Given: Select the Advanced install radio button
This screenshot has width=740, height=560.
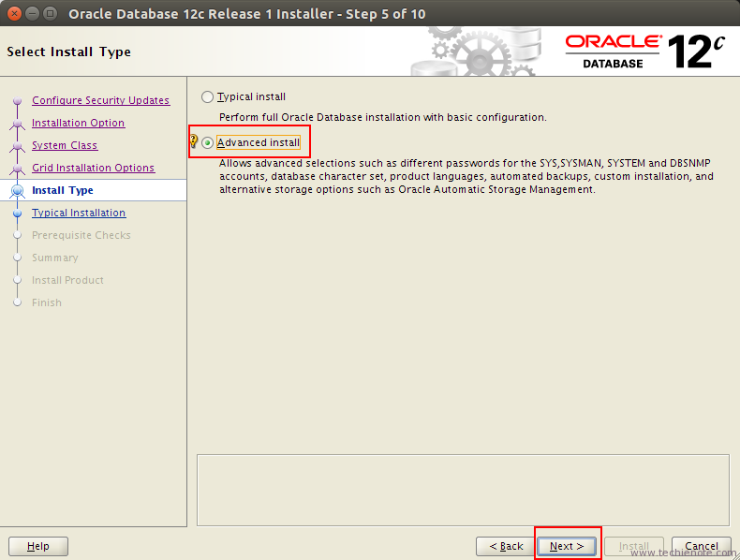Looking at the screenshot, I should (207, 143).
